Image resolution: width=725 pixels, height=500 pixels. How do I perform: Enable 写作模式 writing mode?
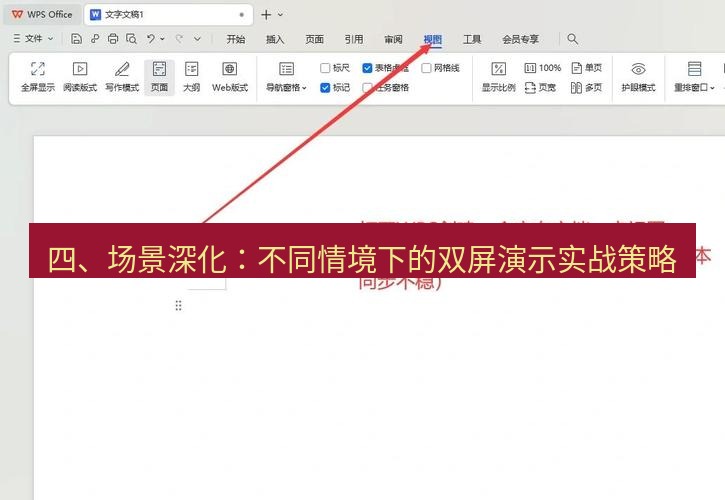pos(122,77)
